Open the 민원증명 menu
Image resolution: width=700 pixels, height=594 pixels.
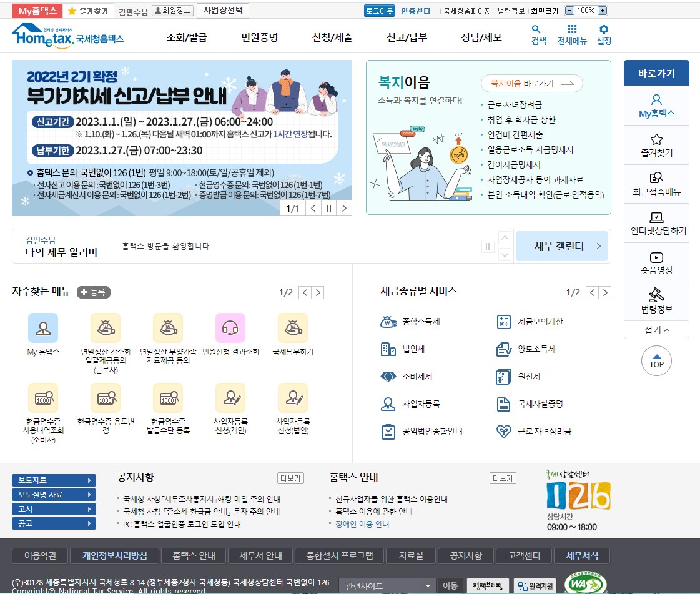tap(259, 37)
